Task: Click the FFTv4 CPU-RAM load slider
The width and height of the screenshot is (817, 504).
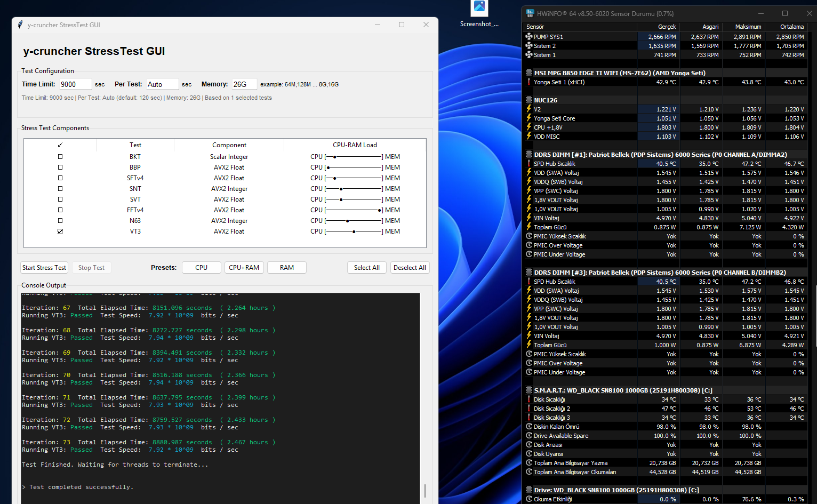Action: coord(354,210)
